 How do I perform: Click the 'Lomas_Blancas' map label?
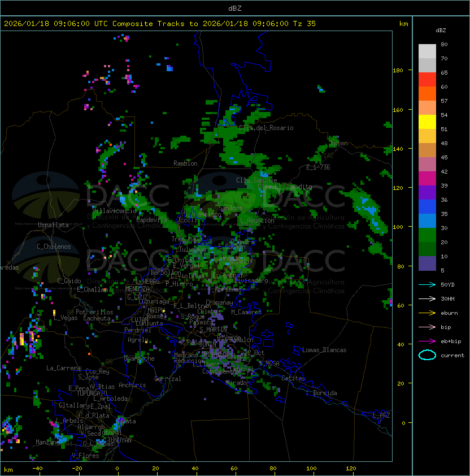(x=324, y=350)
